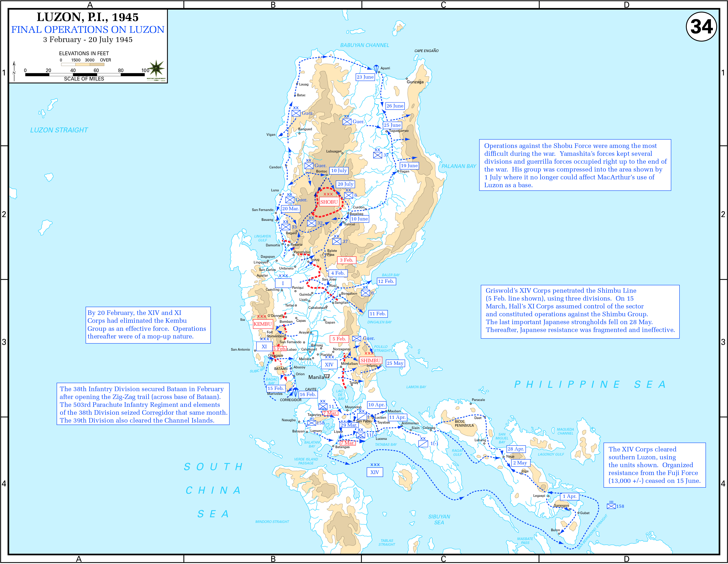Viewport: 728px width, 564px height.
Task: Click the 38th Infantry Division note box
Action: tap(143, 404)
